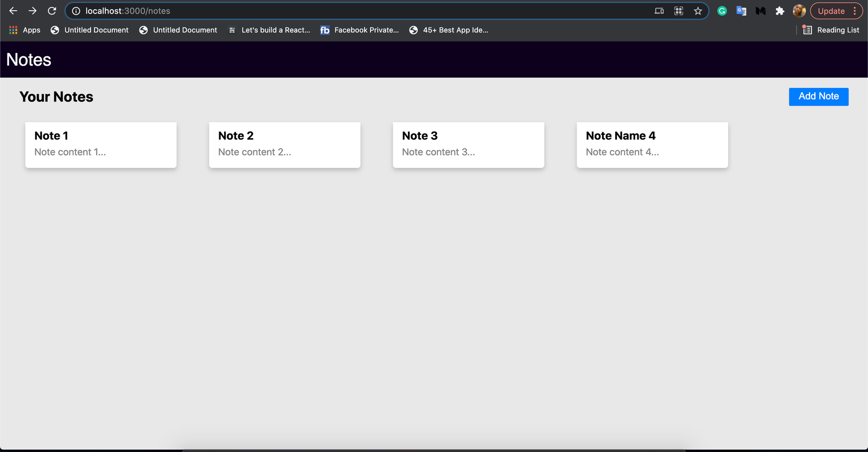This screenshot has height=452, width=868.
Task: Open the Note Name 4 card
Action: coord(652,145)
